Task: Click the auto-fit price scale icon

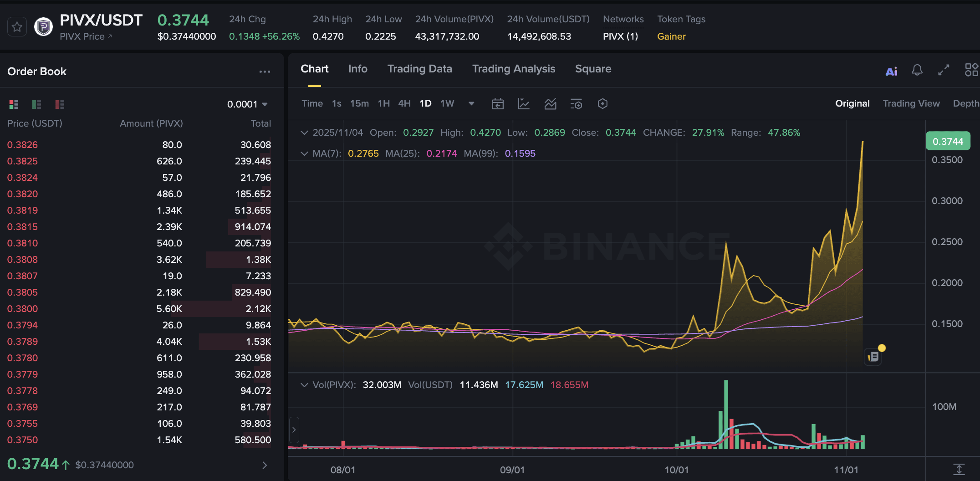Action: (959, 469)
